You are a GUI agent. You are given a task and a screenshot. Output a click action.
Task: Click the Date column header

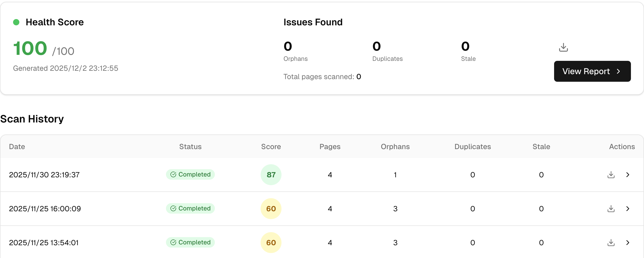point(17,146)
